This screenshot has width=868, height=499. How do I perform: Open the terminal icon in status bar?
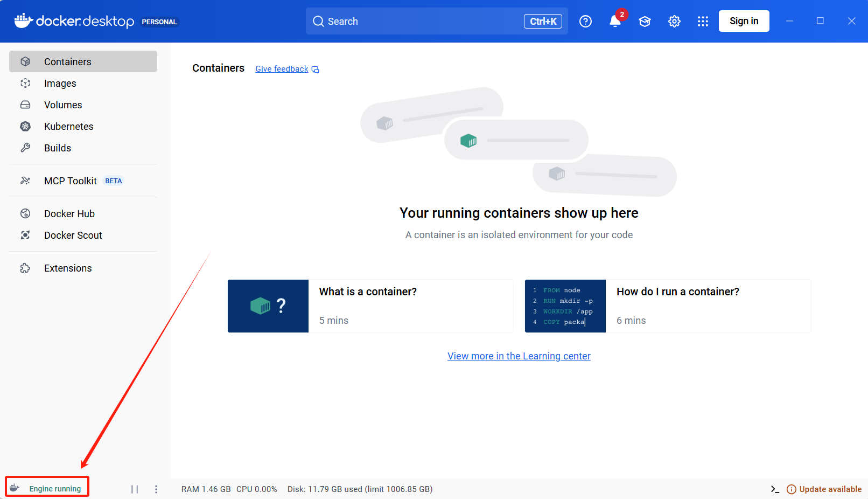tap(775, 489)
